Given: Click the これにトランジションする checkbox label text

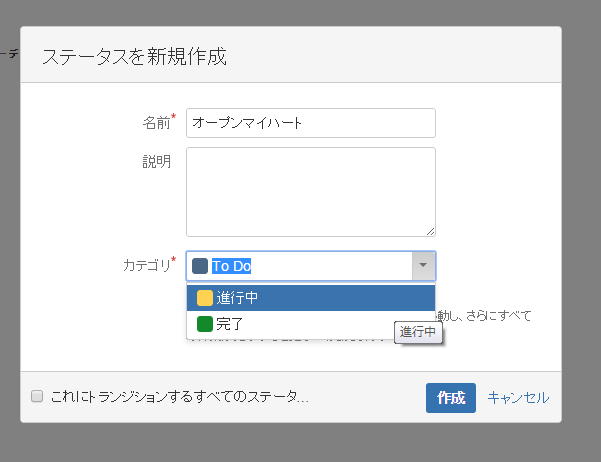Looking at the screenshot, I should pos(179,396).
